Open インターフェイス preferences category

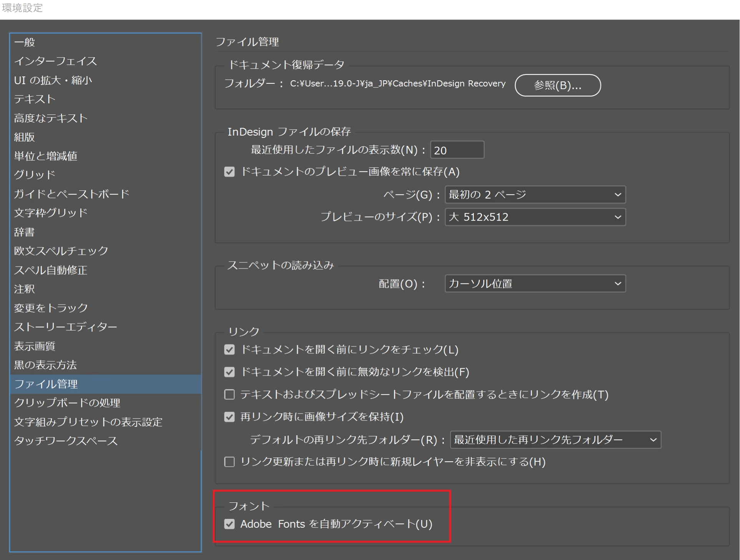[x=56, y=61]
